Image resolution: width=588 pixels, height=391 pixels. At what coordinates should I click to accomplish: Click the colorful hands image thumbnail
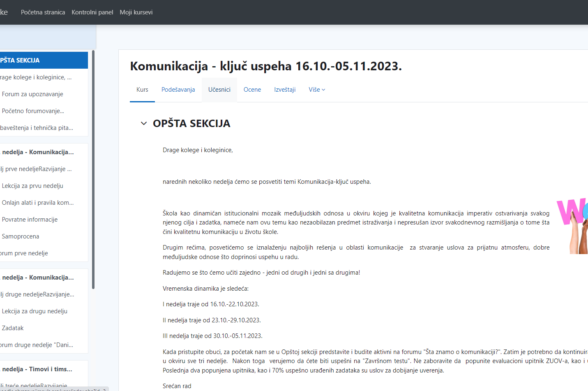[x=572, y=226]
